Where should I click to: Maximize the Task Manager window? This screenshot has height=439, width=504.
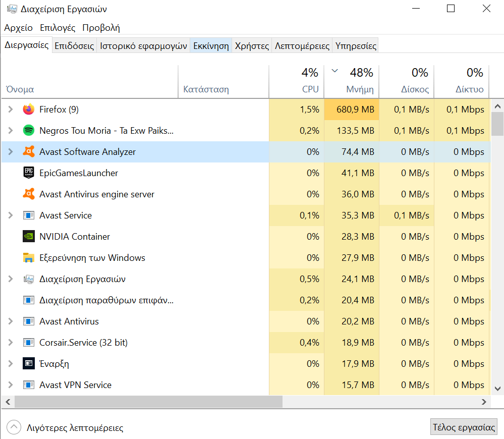click(451, 9)
